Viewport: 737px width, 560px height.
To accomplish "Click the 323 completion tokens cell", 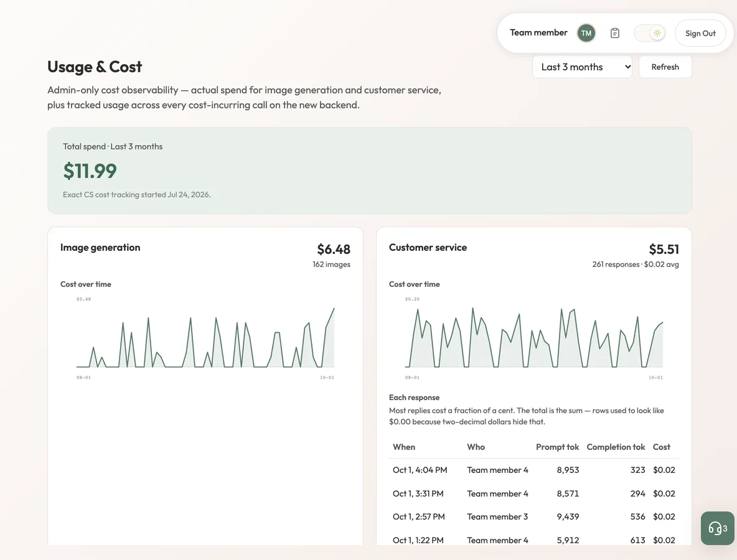I will point(638,470).
